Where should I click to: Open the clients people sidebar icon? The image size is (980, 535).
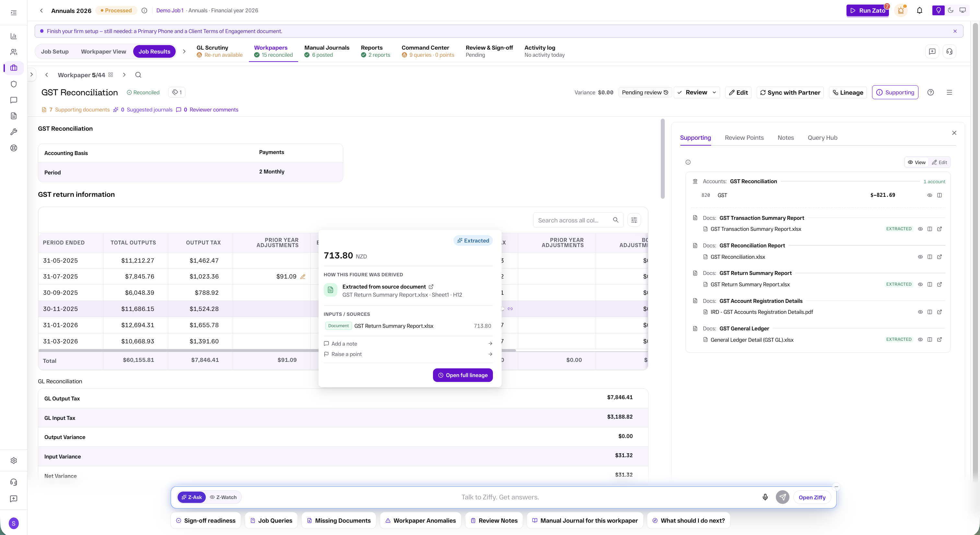[x=14, y=52]
